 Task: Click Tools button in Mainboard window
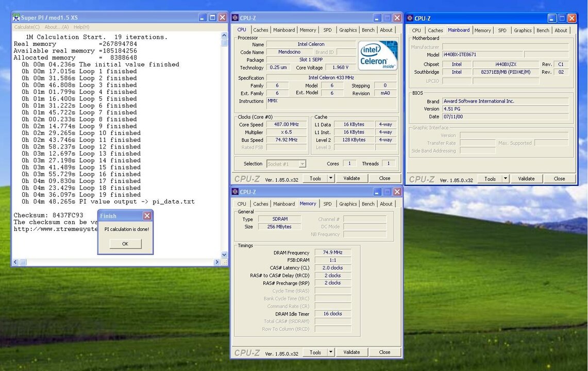click(x=490, y=179)
